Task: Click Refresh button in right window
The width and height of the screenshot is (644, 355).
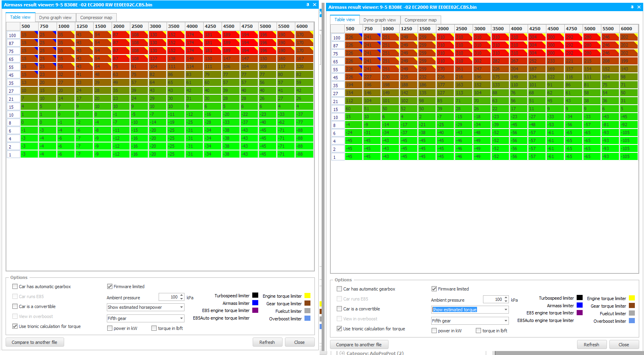Action: (x=592, y=345)
